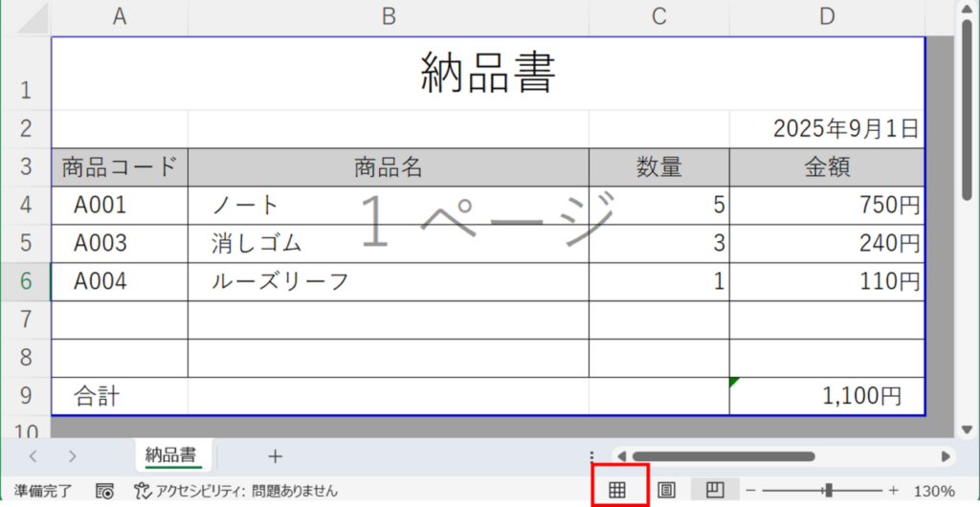
Task: Select quantity cell in ルーズリーフ row
Action: [658, 281]
